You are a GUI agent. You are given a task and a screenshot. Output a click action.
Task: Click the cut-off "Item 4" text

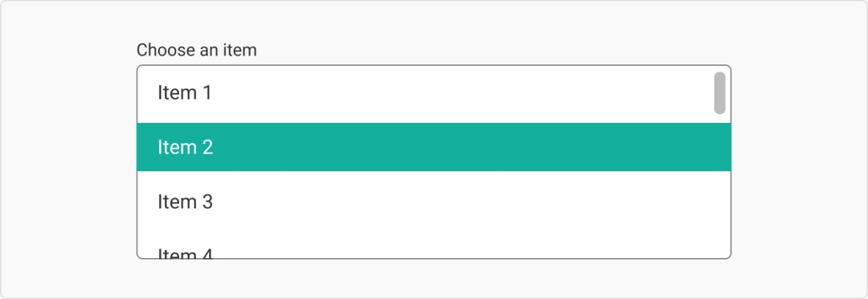coord(185,253)
